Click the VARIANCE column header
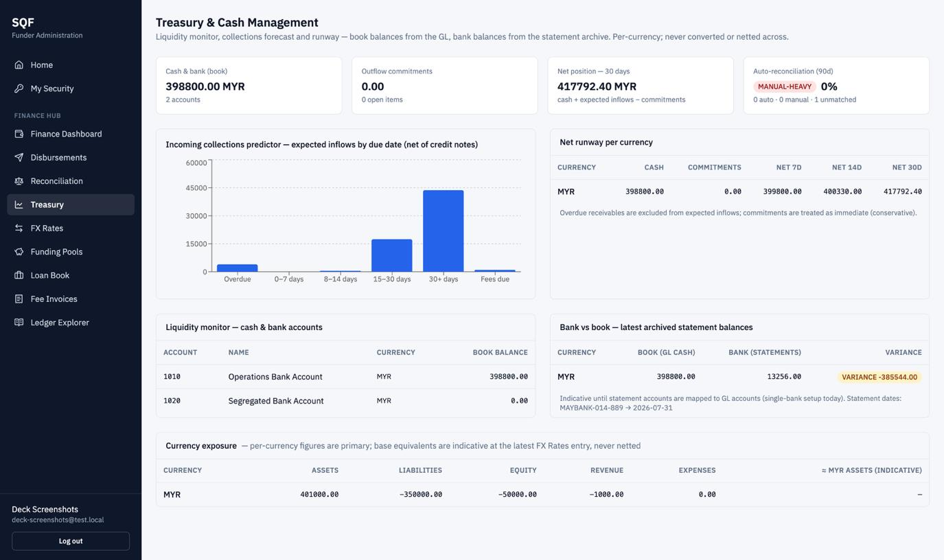 tap(903, 353)
